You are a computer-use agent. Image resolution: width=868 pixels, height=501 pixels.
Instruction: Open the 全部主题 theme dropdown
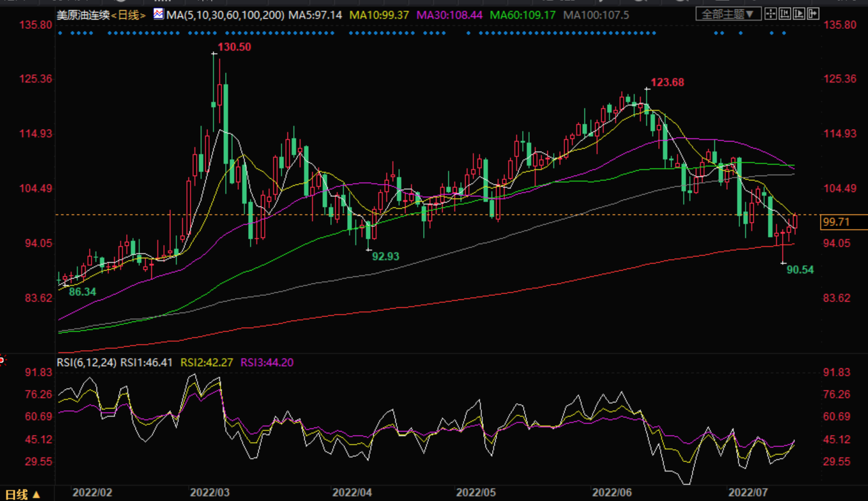[728, 14]
